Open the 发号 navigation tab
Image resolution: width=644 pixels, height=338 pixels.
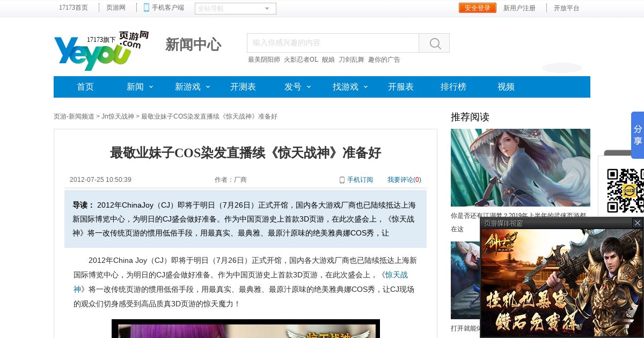pos(293,87)
